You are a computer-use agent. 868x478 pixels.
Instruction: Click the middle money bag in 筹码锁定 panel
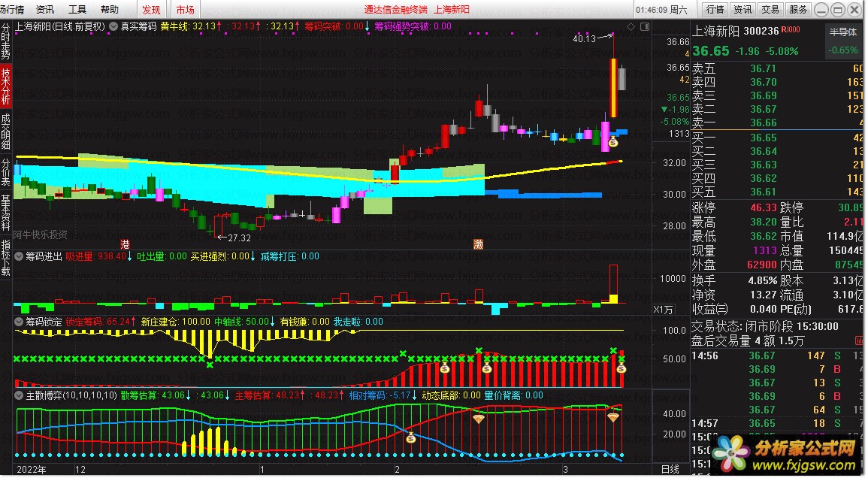[486, 368]
